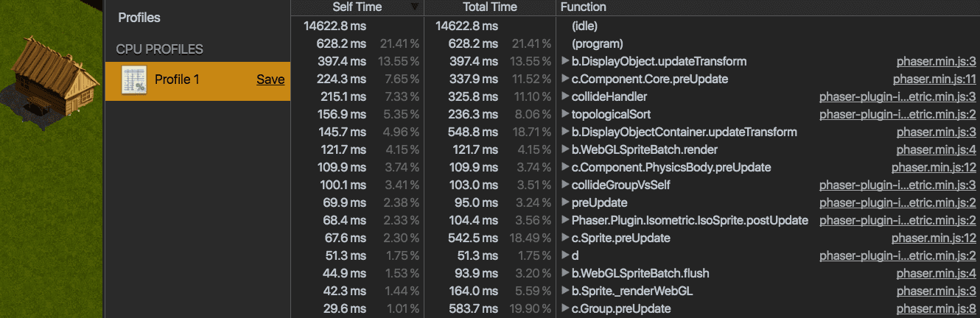980x318 pixels.
Task: Save Profile 1
Action: [x=270, y=79]
